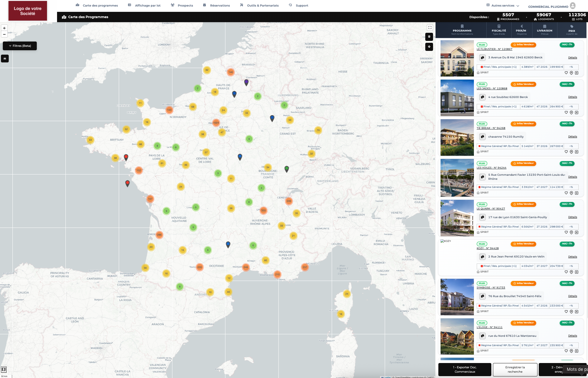This screenshot has width=588, height=378.
Task: Toggle the transit/train layer icon on the map
Action: 429,37
